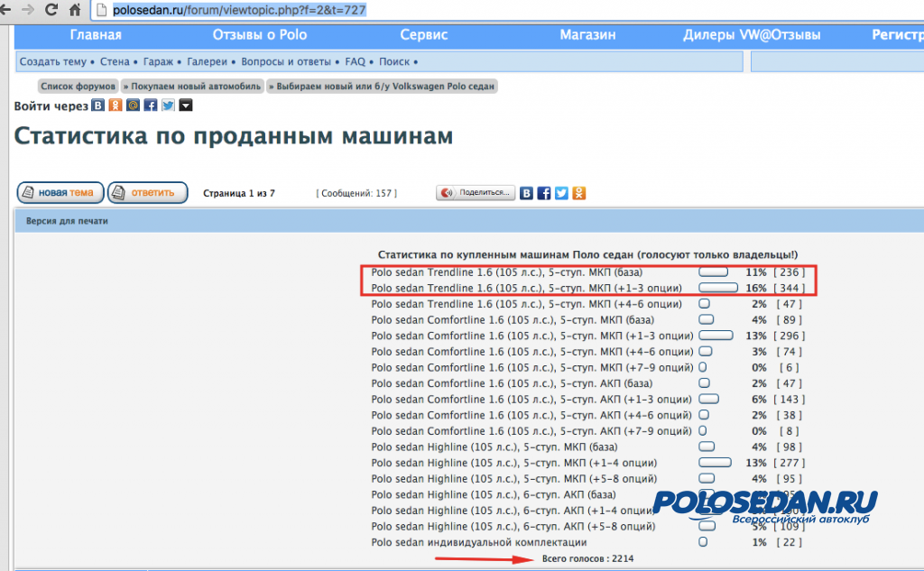
Task: Select poll option Comfortline МКП (база)
Action: 513,320
